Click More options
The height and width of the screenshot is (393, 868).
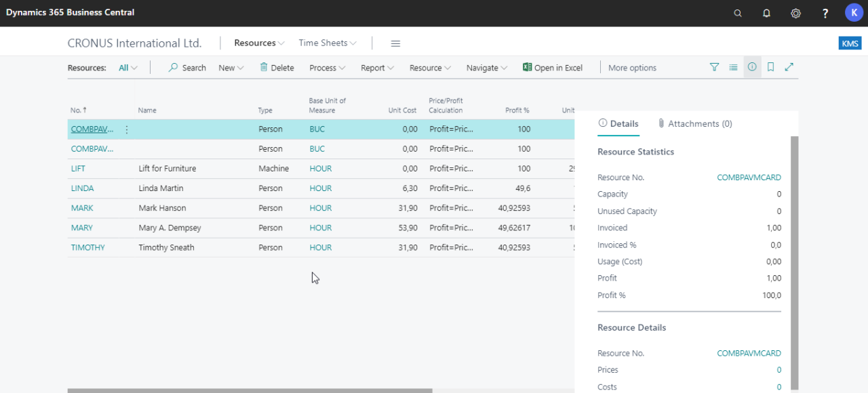click(632, 68)
